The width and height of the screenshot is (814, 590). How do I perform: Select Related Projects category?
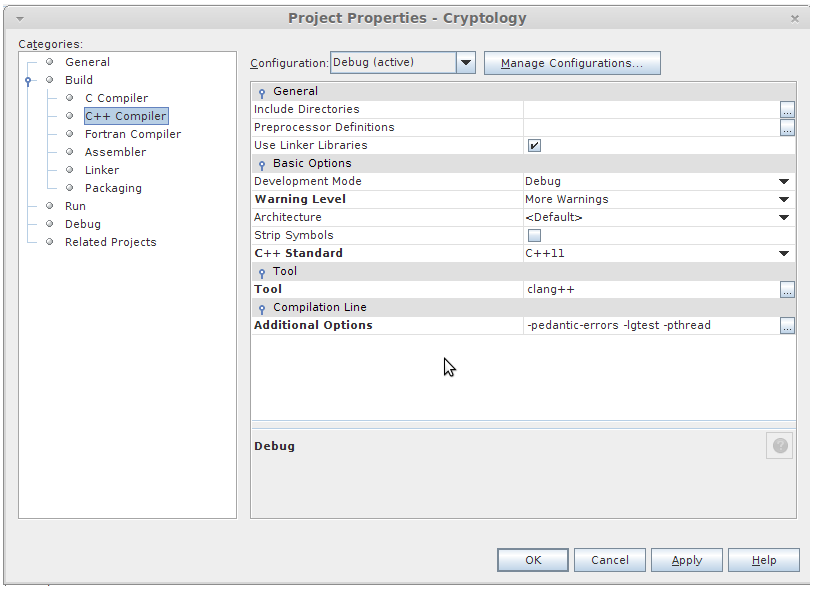coord(110,242)
